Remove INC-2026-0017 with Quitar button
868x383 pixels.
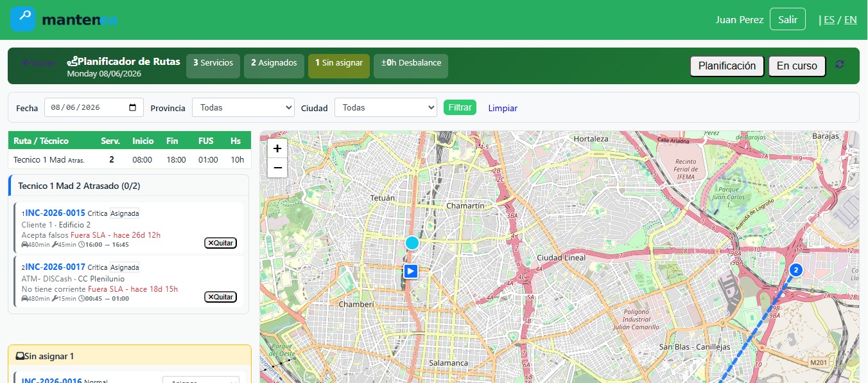[x=220, y=297]
